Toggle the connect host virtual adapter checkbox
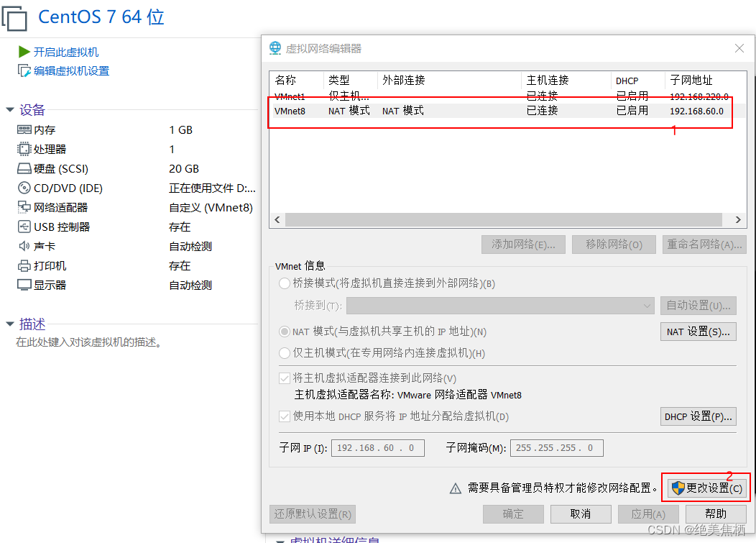Screen dimensions: 756x543 click(285, 378)
